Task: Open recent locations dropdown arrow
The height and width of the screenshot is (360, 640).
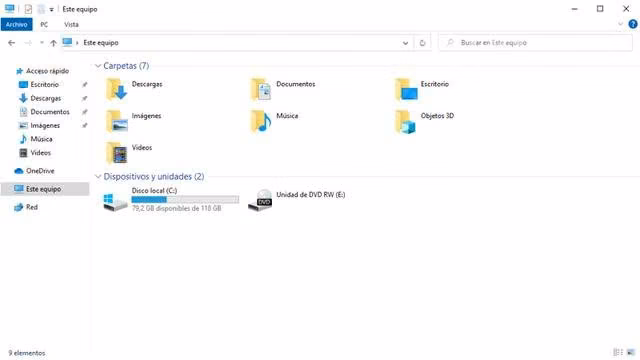Action: pyautogui.click(x=42, y=43)
